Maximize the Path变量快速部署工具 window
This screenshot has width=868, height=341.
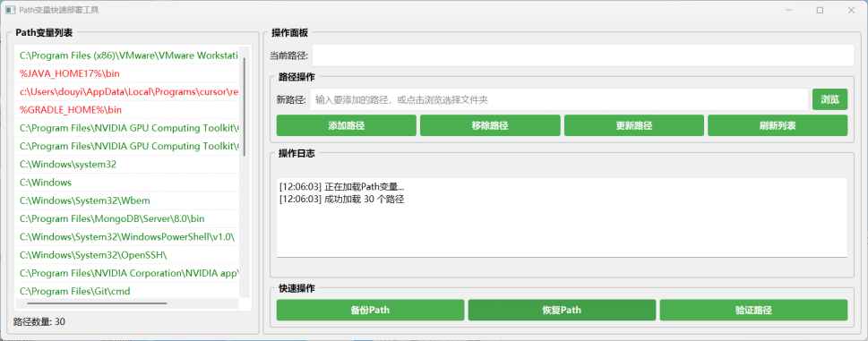coord(821,10)
